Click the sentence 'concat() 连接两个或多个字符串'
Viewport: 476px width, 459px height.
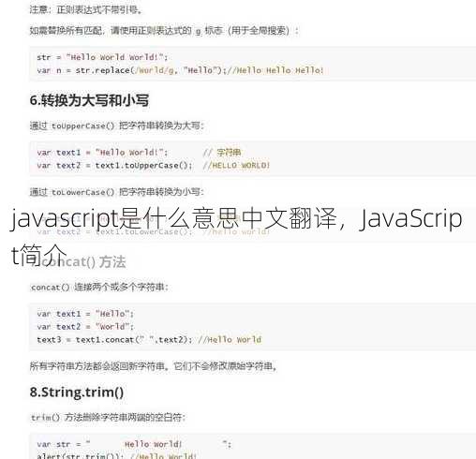[99, 287]
